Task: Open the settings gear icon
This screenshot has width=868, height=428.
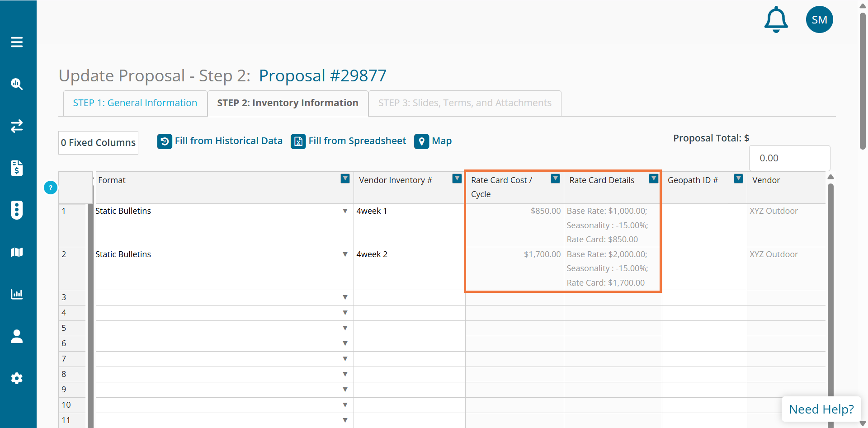Action: 17,378
